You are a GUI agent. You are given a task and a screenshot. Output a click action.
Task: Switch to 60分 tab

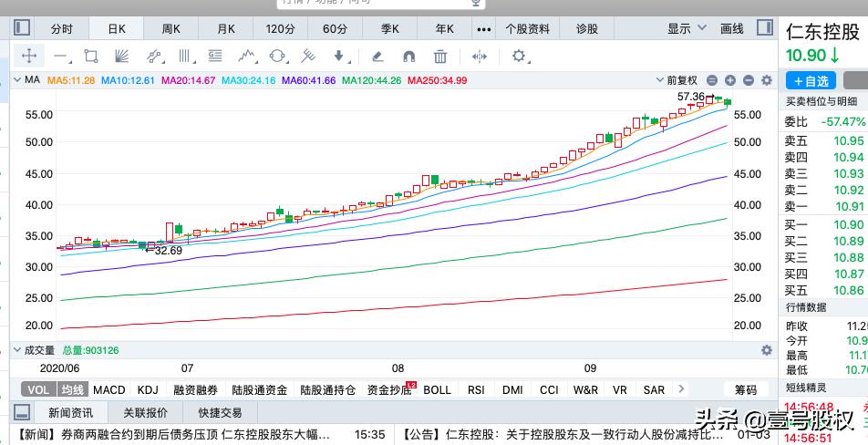335,29
